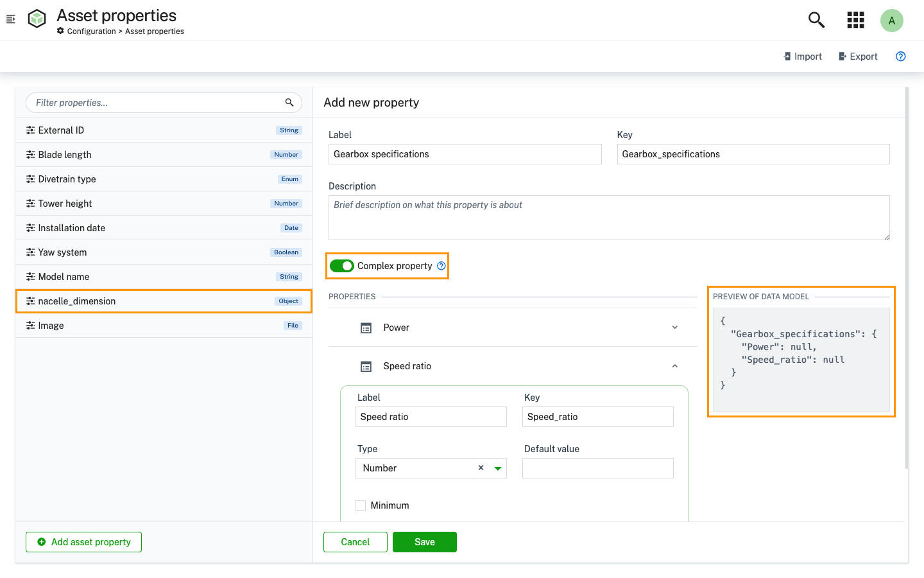Click the filter properties search icon

(289, 103)
